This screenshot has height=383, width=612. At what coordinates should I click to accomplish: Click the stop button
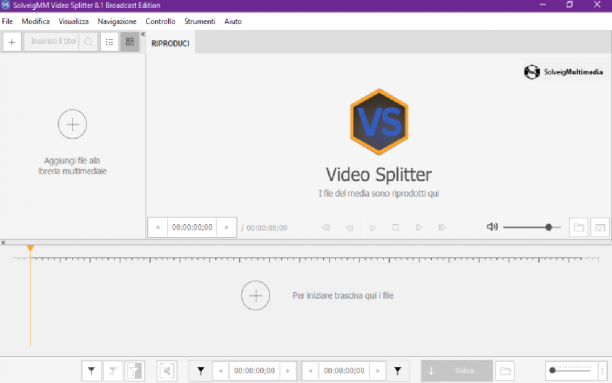(395, 227)
